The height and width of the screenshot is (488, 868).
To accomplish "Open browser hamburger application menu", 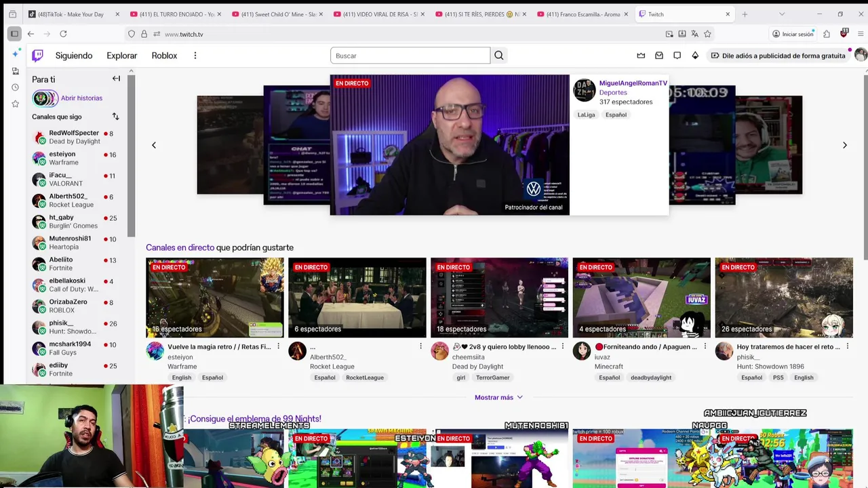I will (859, 34).
